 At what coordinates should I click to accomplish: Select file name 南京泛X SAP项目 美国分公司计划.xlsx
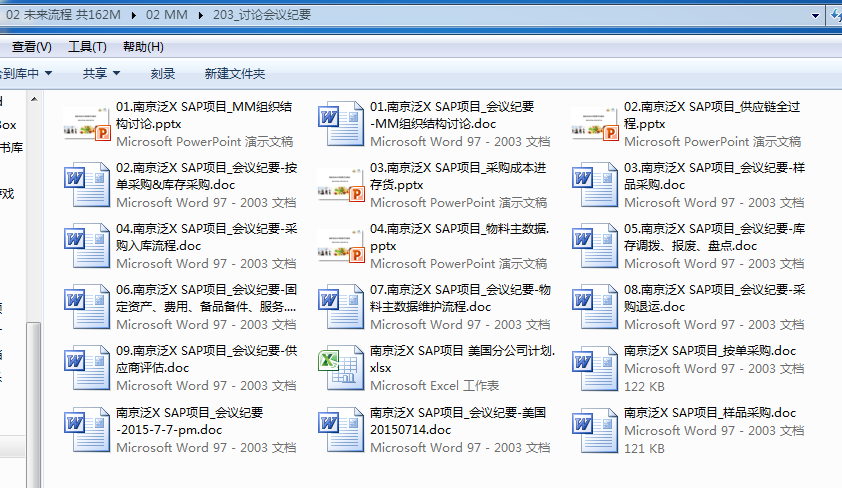click(462, 359)
